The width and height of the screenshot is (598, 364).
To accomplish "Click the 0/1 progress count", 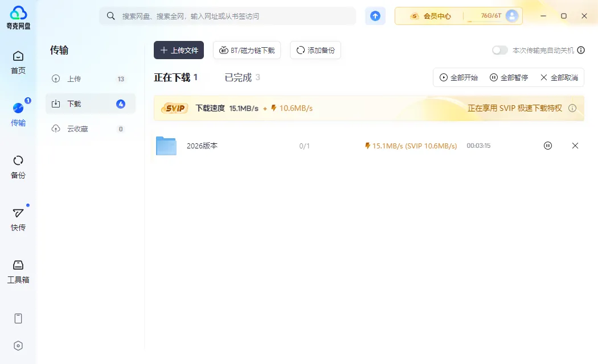I will [x=304, y=146].
